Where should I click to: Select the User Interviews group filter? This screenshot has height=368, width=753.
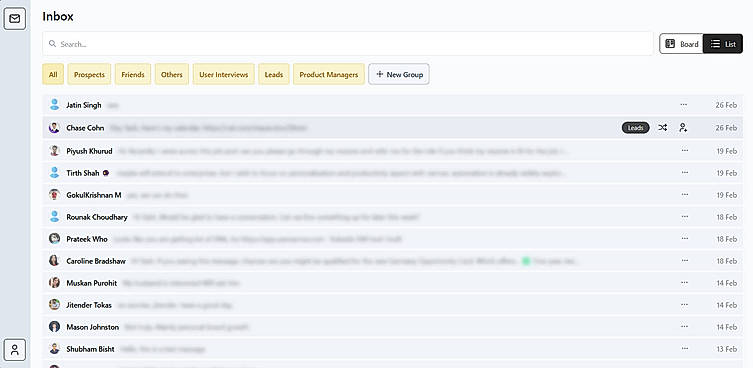(x=224, y=74)
